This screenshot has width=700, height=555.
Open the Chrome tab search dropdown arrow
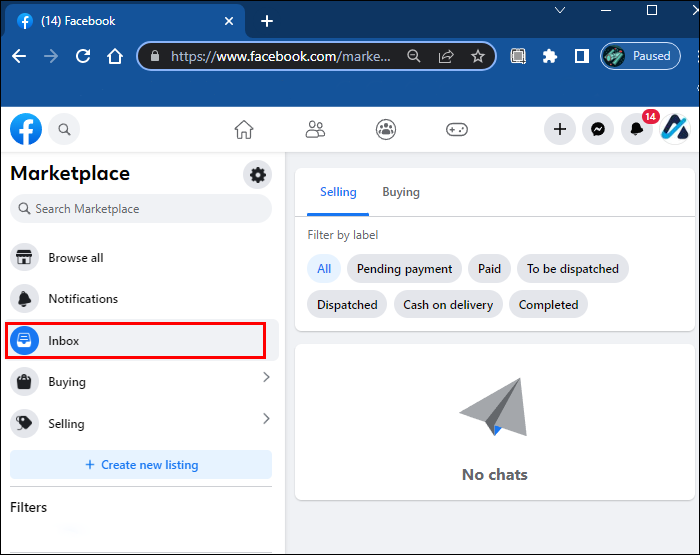pyautogui.click(x=561, y=10)
